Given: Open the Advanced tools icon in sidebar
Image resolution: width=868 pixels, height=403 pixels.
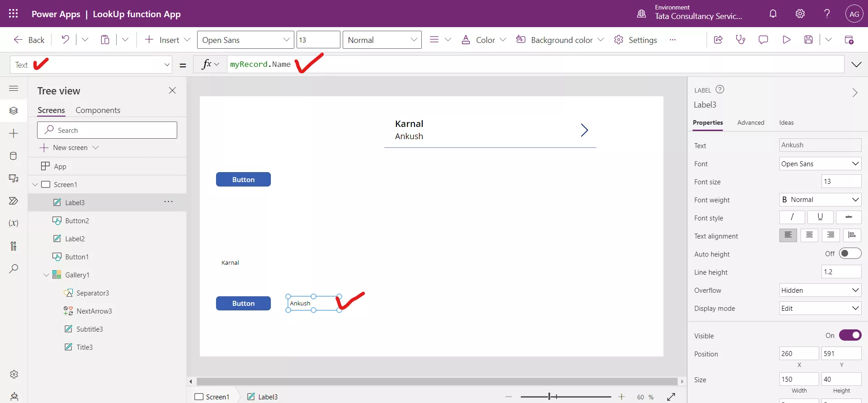Looking at the screenshot, I should [x=14, y=246].
